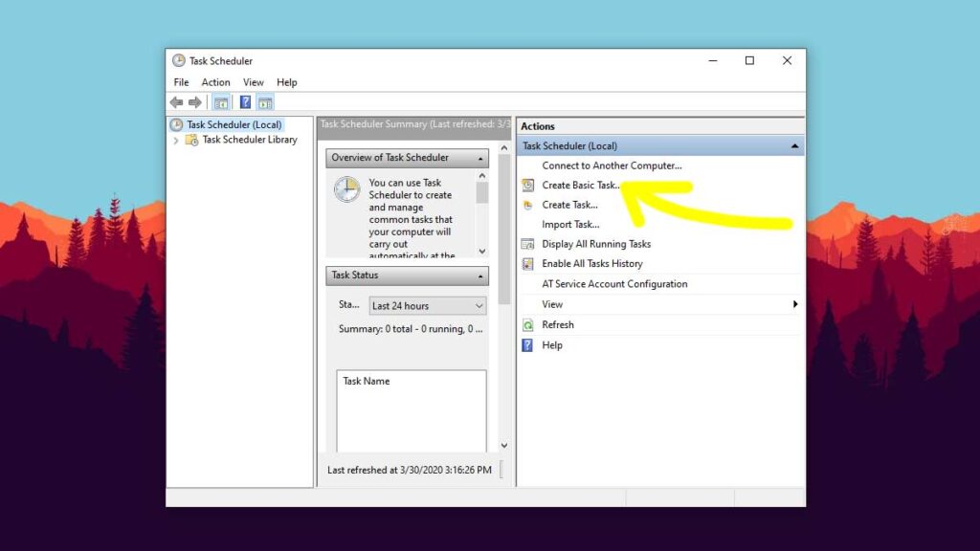980x551 pixels.
Task: Click the Forward arrow toolbar icon
Action: (195, 102)
